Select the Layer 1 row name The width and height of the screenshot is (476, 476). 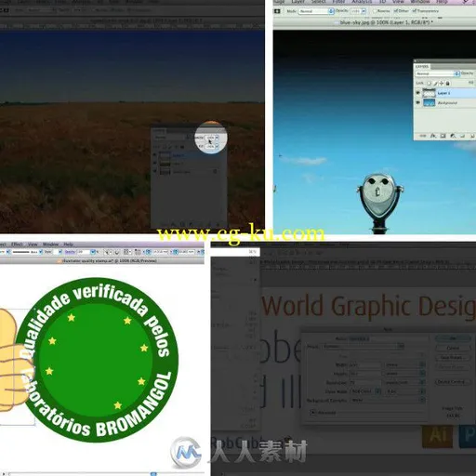[x=443, y=93]
